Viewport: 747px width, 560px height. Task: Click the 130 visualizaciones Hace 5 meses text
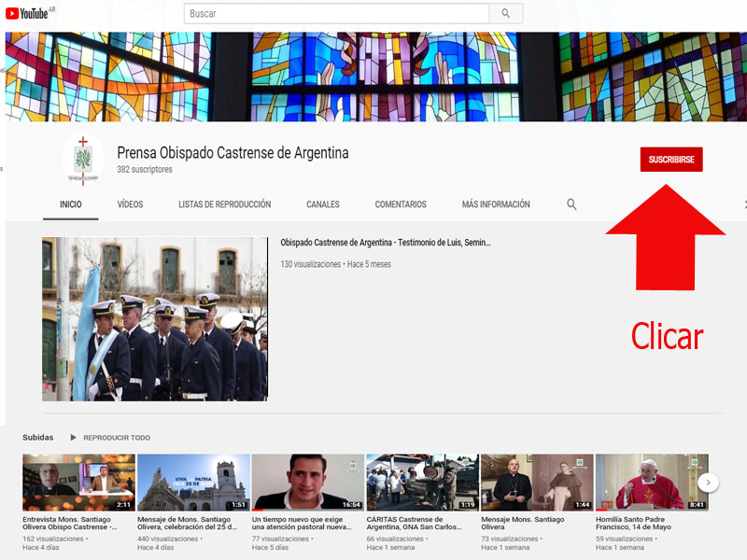point(336,264)
